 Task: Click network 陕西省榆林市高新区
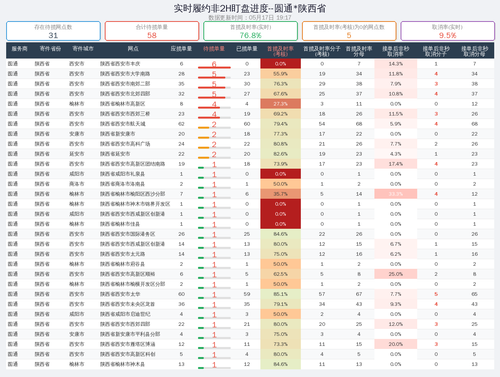point(123,104)
